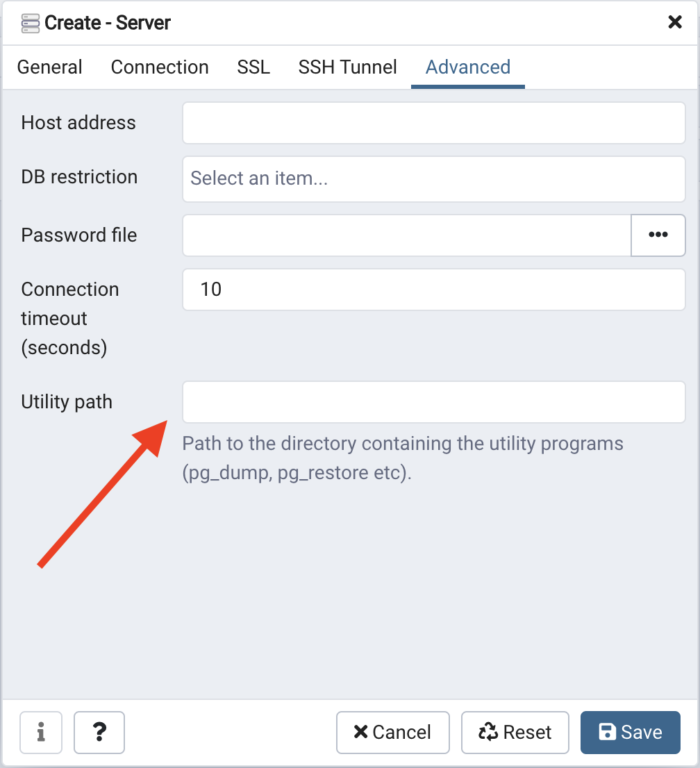Click the Advanced tab

click(468, 67)
